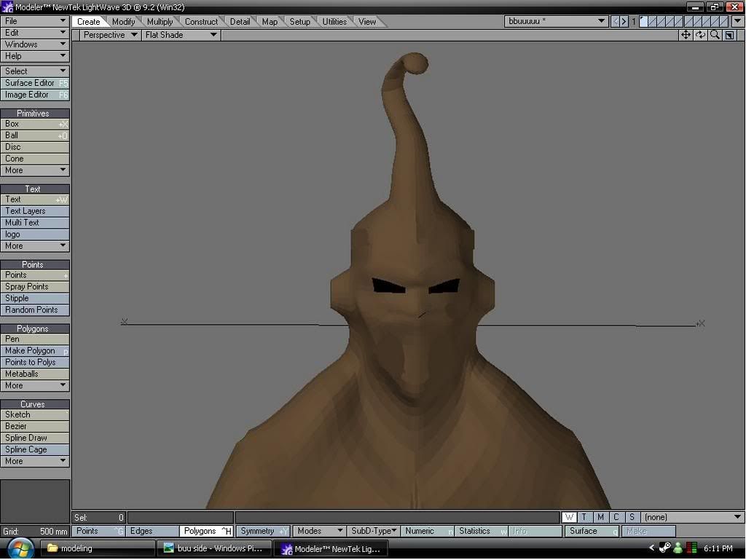746x560 pixels.
Task: Click the viewport Zoom magnifier icon
Action: [715, 35]
